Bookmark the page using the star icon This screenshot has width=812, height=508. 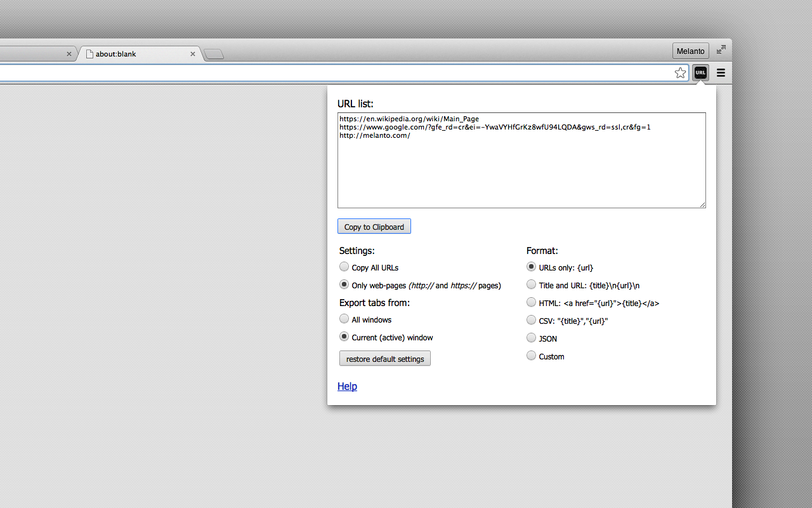680,72
